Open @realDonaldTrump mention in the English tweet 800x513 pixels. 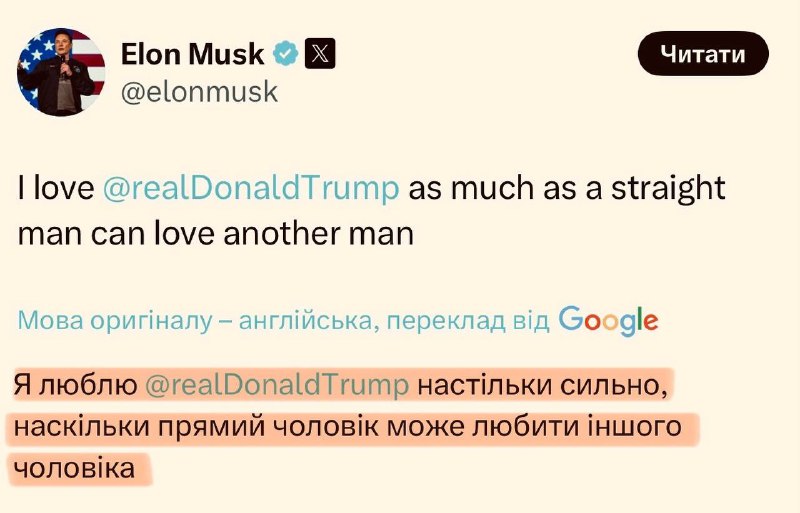251,188
